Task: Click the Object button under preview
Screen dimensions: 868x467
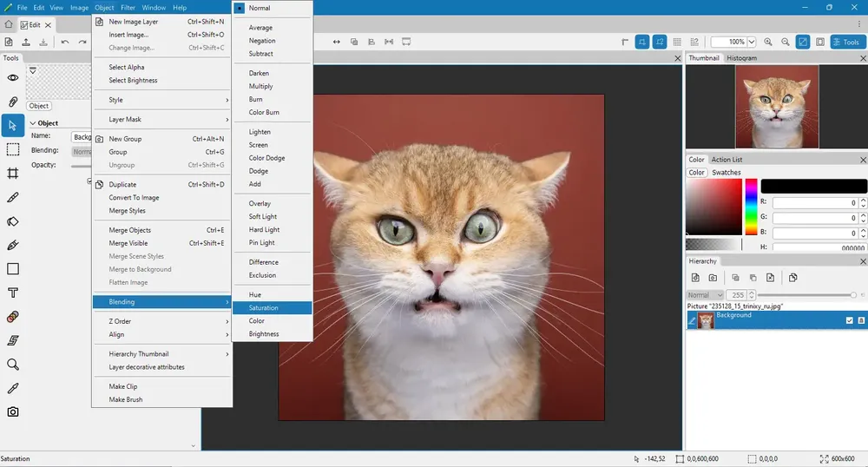Action: tap(39, 106)
